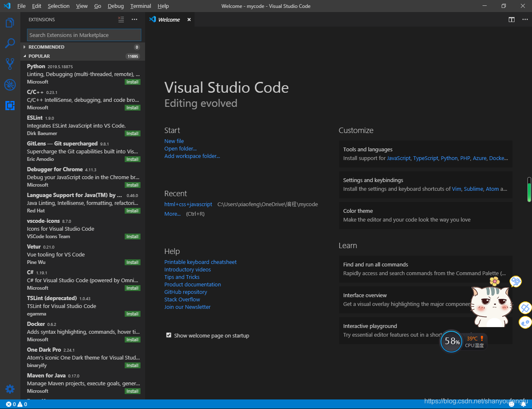
Task: Install the Python extension
Action: click(133, 82)
